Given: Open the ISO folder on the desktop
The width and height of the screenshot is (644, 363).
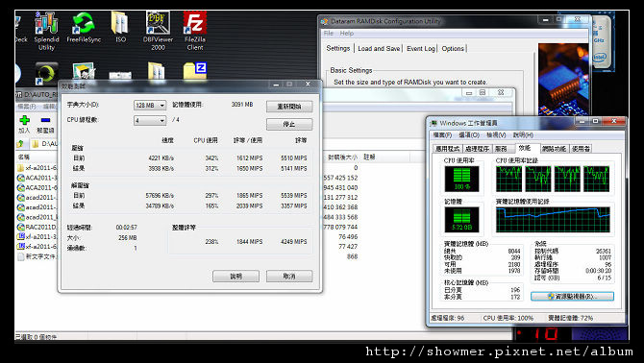Looking at the screenshot, I should (x=120, y=28).
